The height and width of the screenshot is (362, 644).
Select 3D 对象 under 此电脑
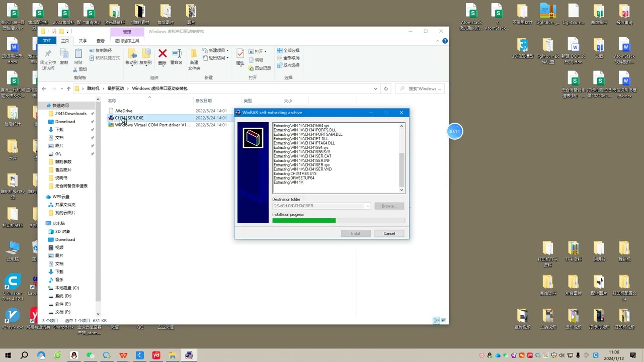(x=62, y=231)
